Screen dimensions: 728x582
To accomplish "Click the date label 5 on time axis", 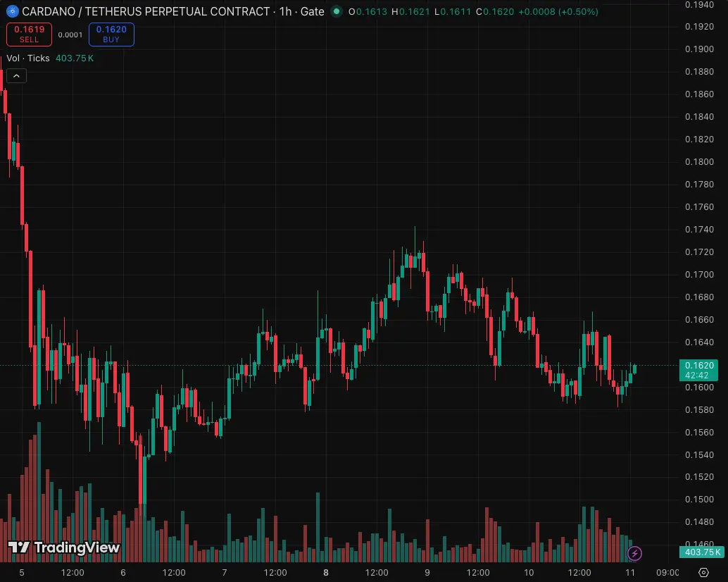I will 21,572.
